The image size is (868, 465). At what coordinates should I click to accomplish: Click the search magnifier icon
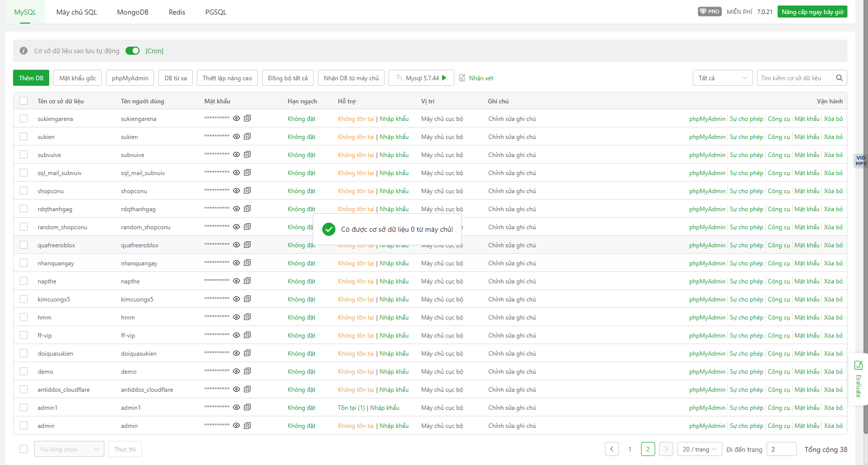click(839, 78)
